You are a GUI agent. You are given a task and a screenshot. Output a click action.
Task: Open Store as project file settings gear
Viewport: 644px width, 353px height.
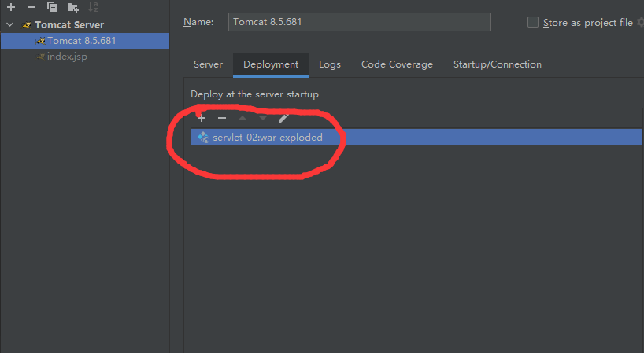[640, 22]
